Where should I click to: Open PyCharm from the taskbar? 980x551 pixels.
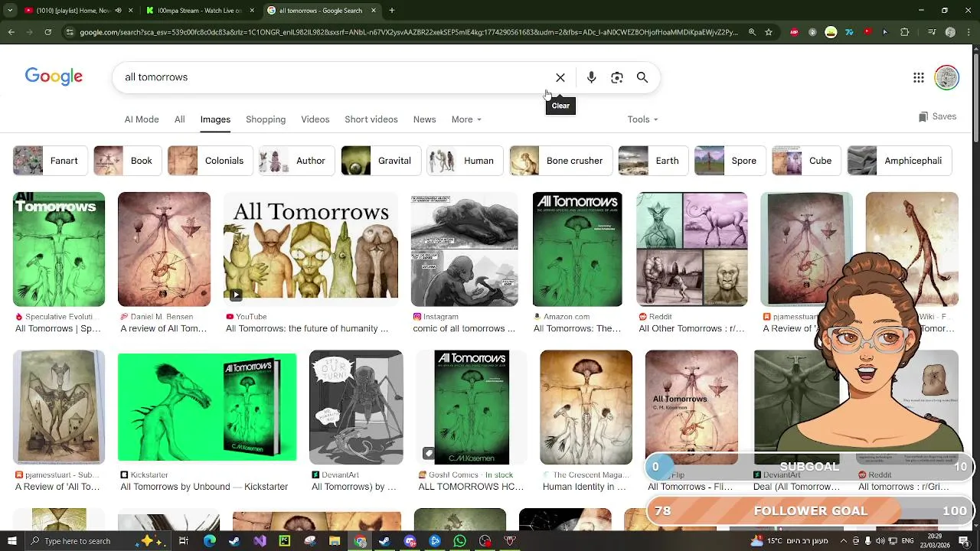pyautogui.click(x=284, y=541)
